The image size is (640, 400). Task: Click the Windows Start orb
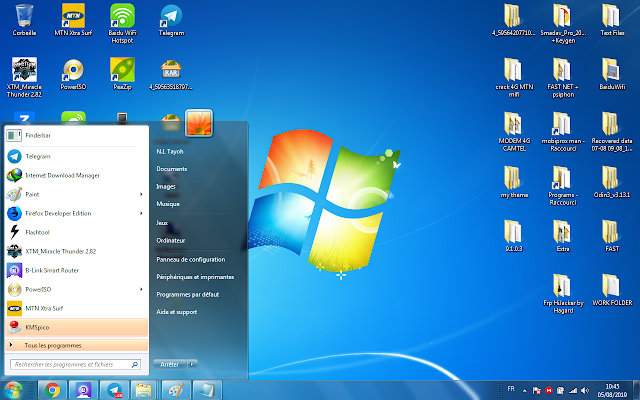(13, 390)
